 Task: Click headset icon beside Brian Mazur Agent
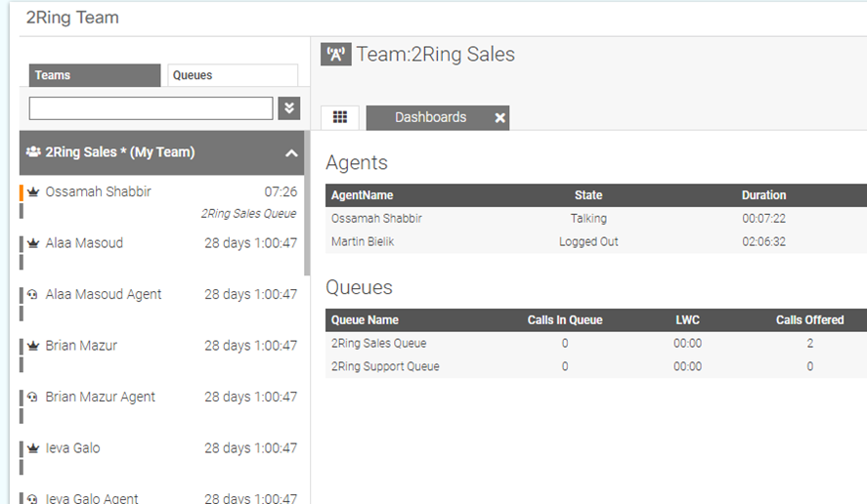[32, 398]
